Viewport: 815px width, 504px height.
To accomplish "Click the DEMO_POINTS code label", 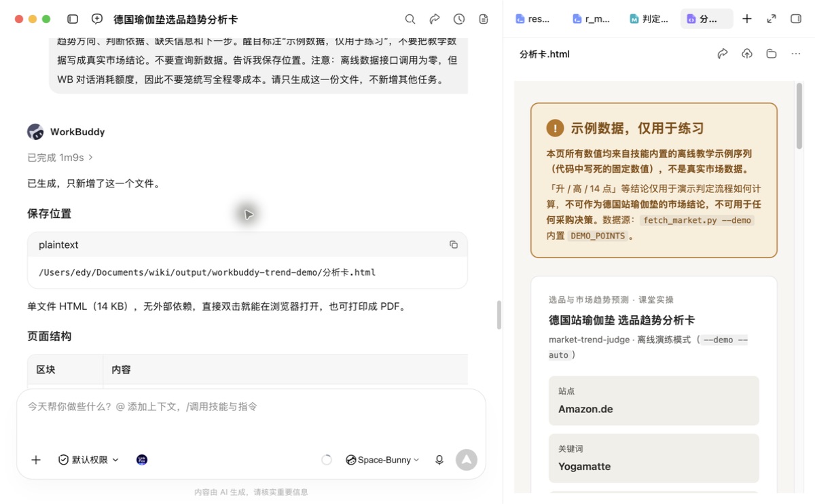I will [597, 236].
